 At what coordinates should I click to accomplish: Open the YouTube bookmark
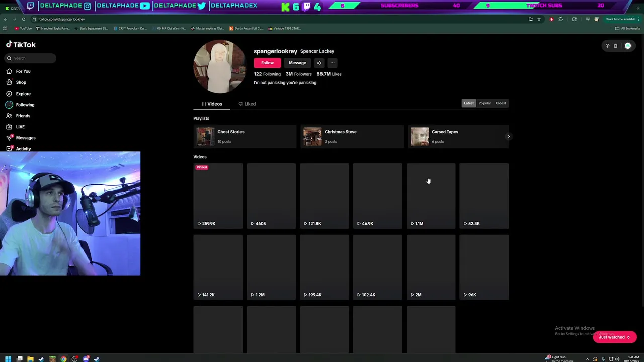[23, 28]
